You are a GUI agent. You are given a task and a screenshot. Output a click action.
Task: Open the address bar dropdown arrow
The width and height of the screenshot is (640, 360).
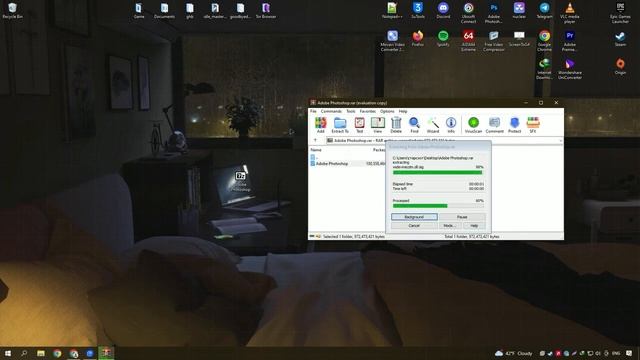pyautogui.click(x=561, y=140)
